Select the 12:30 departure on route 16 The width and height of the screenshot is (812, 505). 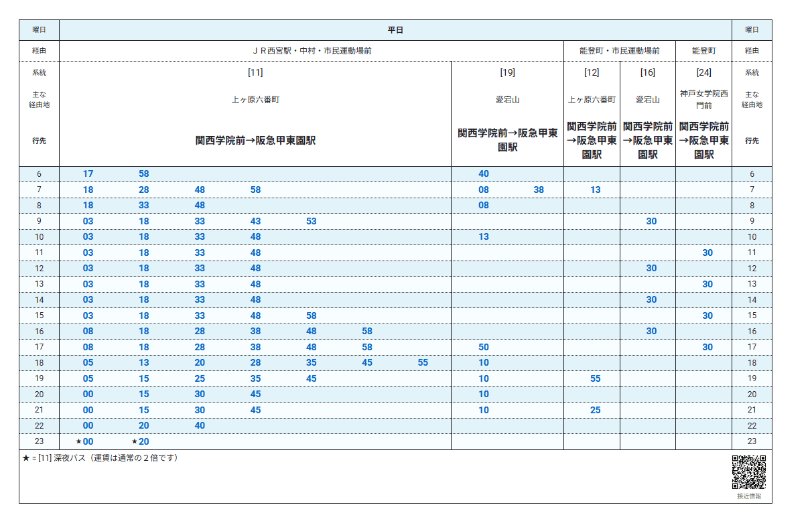651,269
